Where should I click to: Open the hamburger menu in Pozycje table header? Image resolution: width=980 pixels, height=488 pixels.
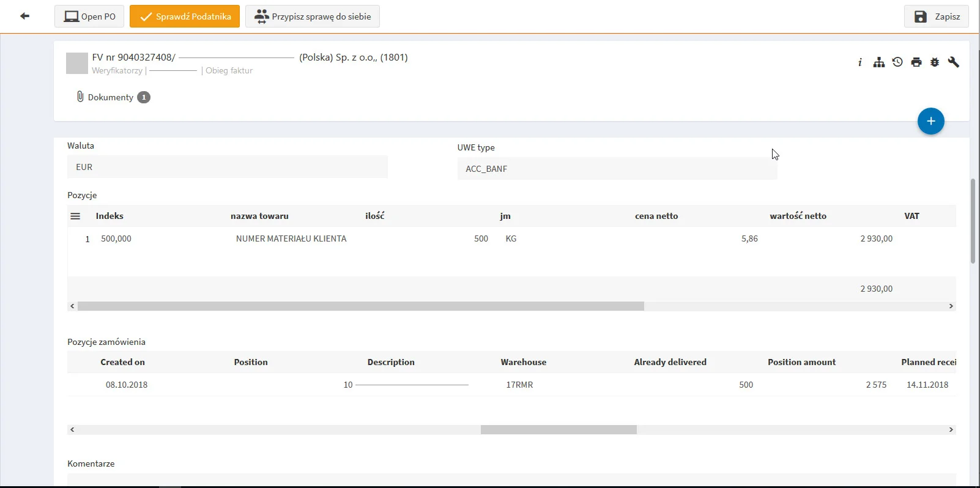(x=75, y=216)
